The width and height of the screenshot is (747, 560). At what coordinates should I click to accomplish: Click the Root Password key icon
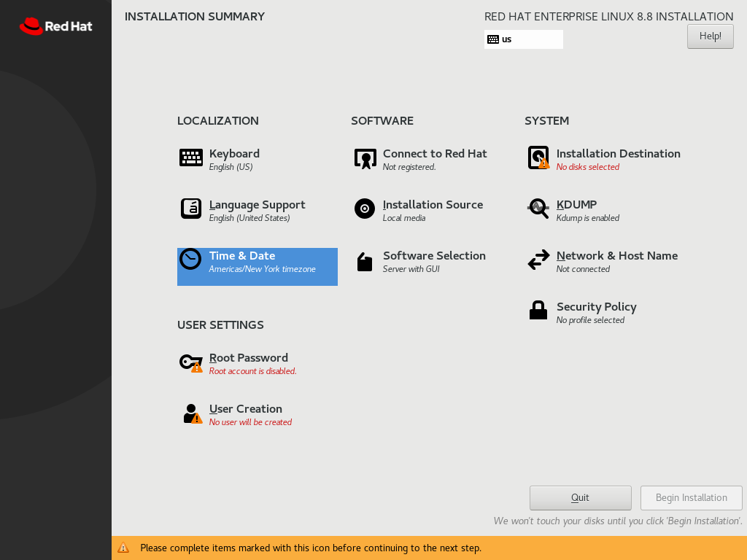[x=191, y=363]
